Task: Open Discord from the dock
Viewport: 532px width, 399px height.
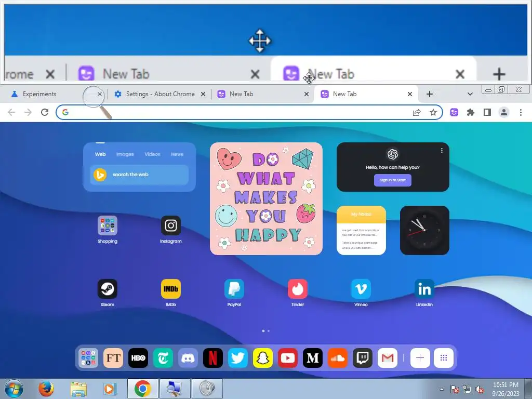Action: (188, 358)
